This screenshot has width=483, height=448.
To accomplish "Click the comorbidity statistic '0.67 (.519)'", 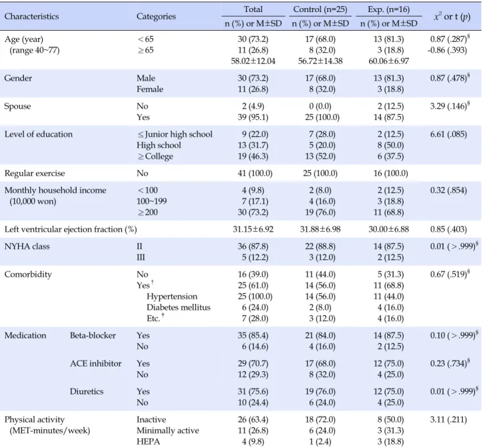I will click(450, 274).
